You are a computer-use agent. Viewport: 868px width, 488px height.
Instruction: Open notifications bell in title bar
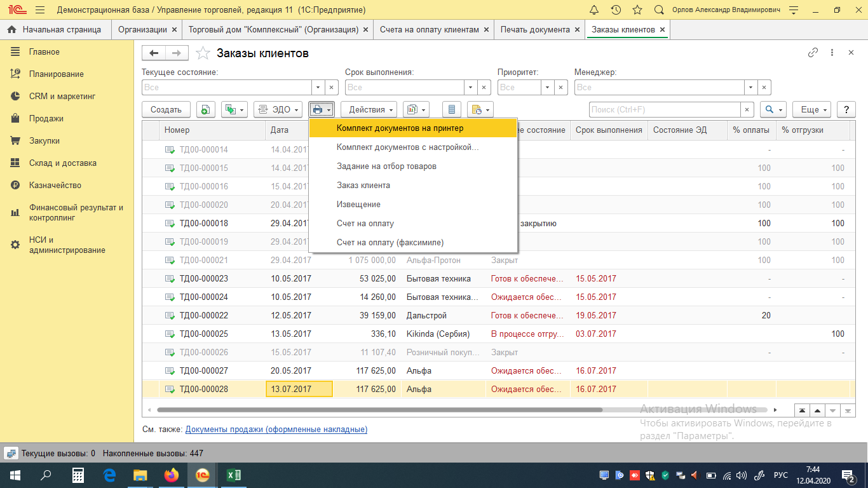click(594, 10)
